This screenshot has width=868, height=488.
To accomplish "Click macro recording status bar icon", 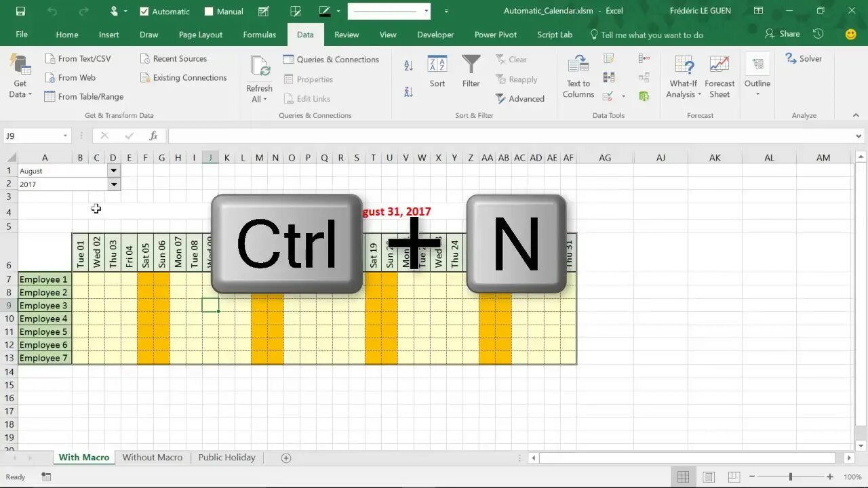I will point(46,476).
